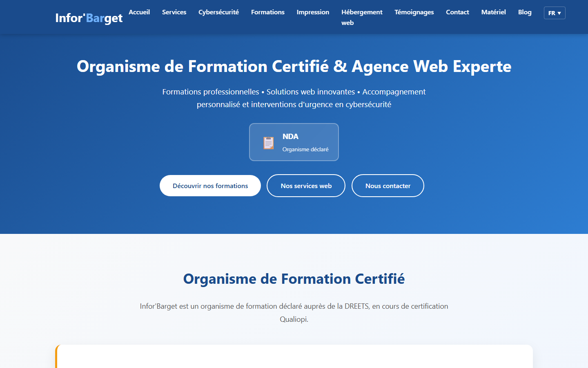Click the Nous contacter button
588x368 pixels.
pos(388,186)
